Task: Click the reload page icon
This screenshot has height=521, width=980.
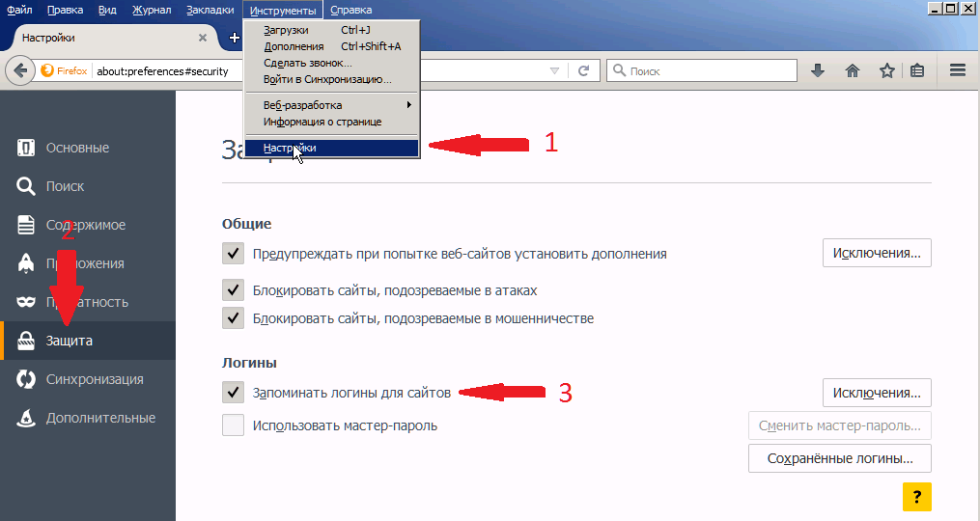Action: pos(583,70)
